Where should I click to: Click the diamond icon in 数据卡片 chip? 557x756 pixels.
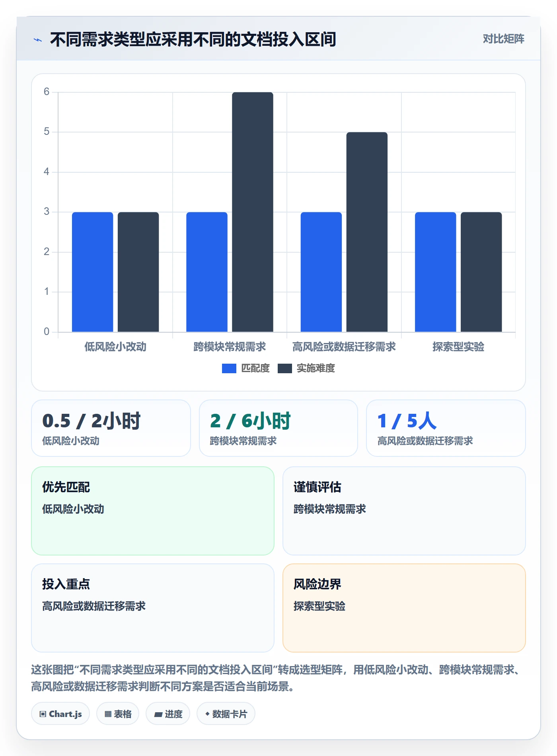[207, 714]
